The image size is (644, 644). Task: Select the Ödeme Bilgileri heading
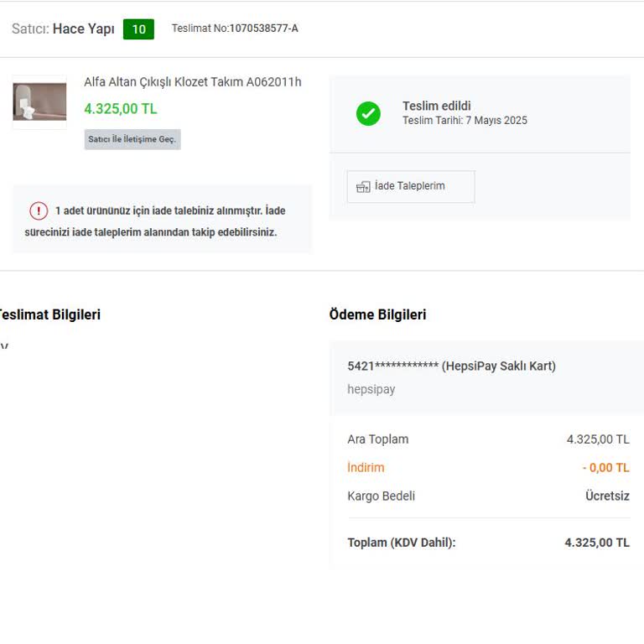click(377, 314)
